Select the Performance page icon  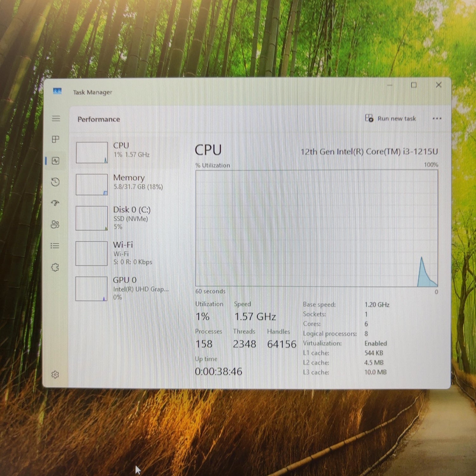pos(56,161)
